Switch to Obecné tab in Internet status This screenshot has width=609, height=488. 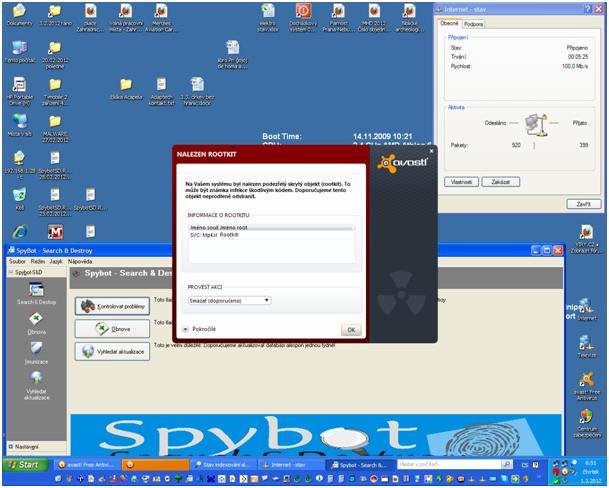[449, 23]
